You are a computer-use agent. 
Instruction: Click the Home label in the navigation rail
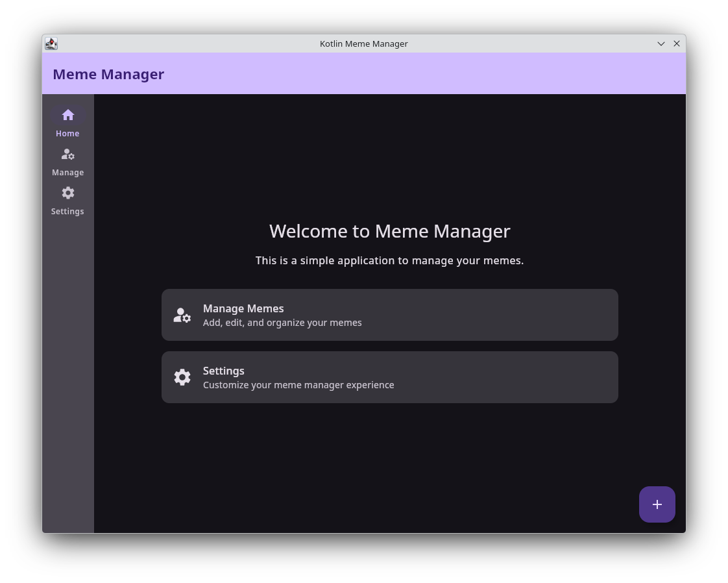[67, 133]
